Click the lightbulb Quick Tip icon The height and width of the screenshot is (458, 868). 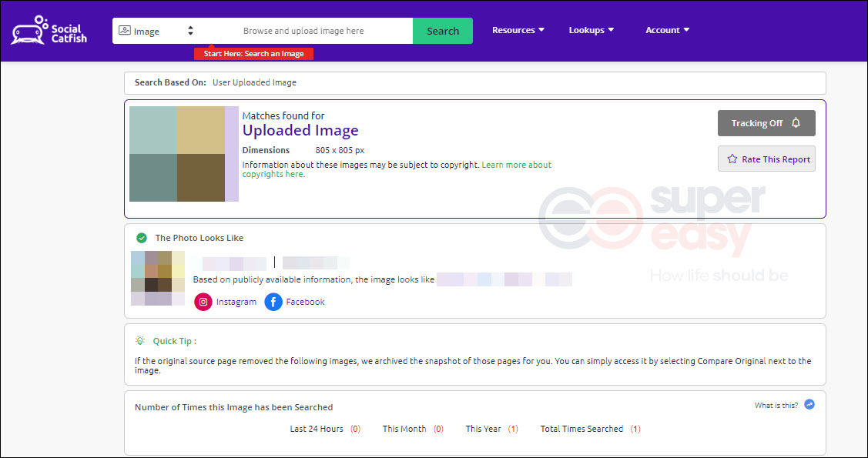click(140, 341)
